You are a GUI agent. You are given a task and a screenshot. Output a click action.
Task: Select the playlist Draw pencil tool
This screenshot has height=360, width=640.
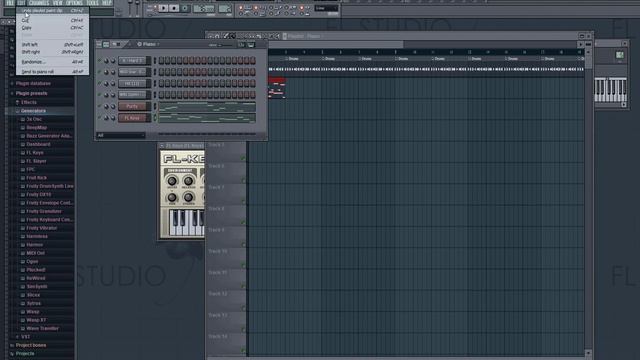tap(226, 36)
